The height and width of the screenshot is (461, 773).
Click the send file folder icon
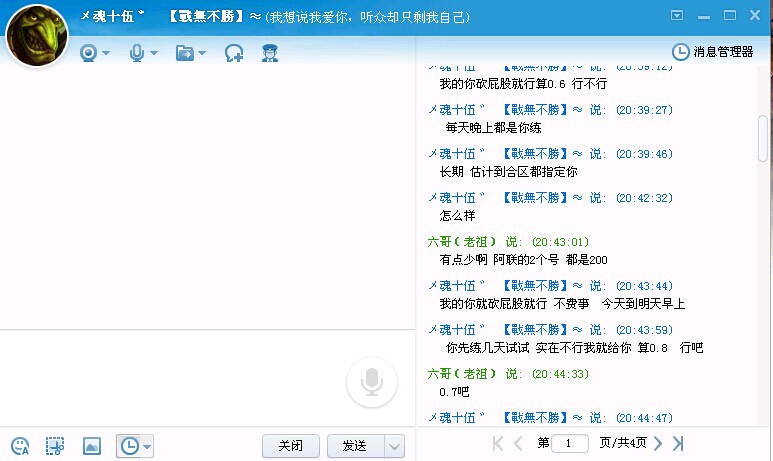pos(184,53)
